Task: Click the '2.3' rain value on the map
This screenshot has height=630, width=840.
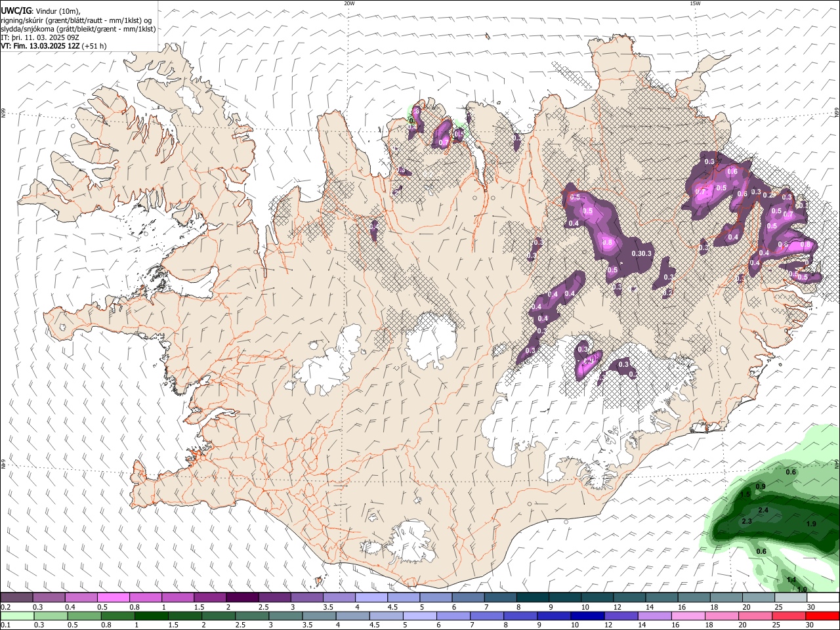Action: 746,521
